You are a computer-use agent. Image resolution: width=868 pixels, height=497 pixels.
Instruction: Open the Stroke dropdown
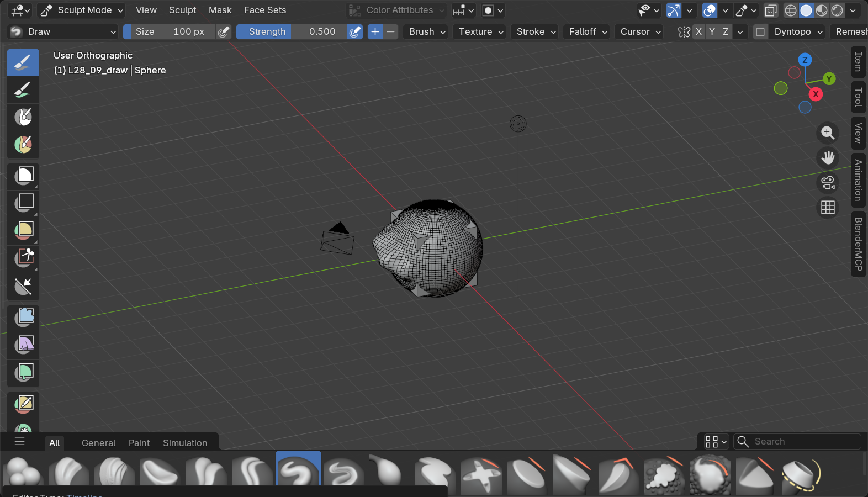click(536, 32)
